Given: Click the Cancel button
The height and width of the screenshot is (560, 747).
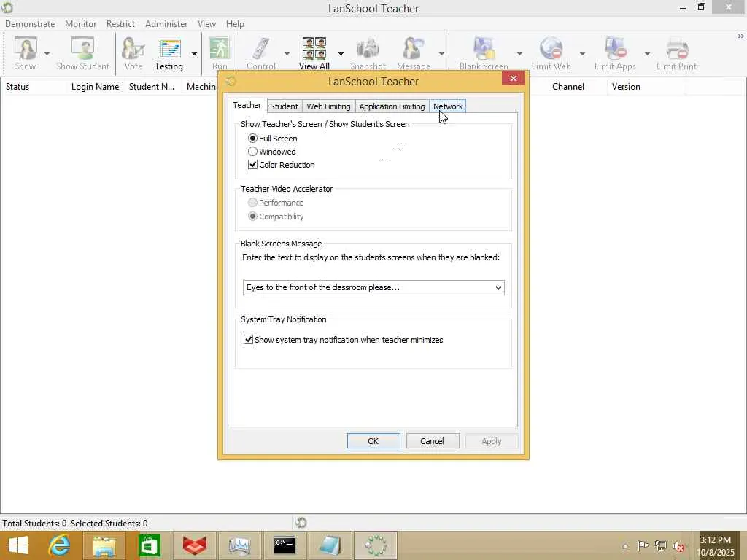Looking at the screenshot, I should click(x=433, y=441).
